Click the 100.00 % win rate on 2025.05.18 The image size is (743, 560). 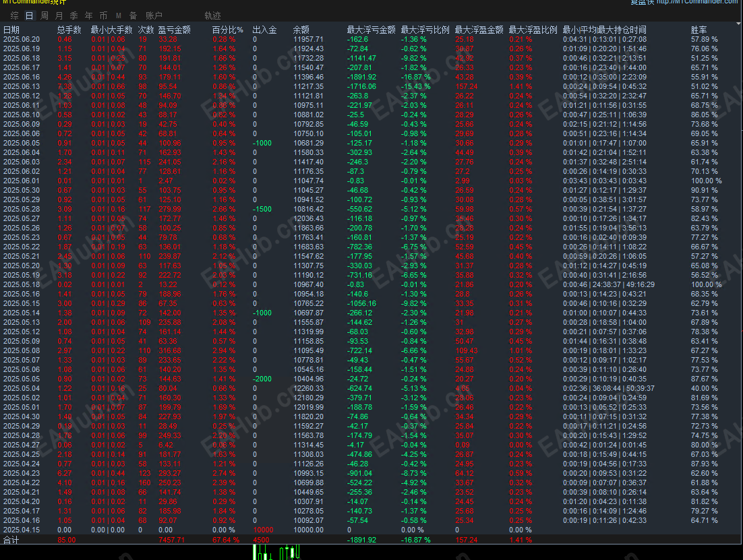coord(706,285)
